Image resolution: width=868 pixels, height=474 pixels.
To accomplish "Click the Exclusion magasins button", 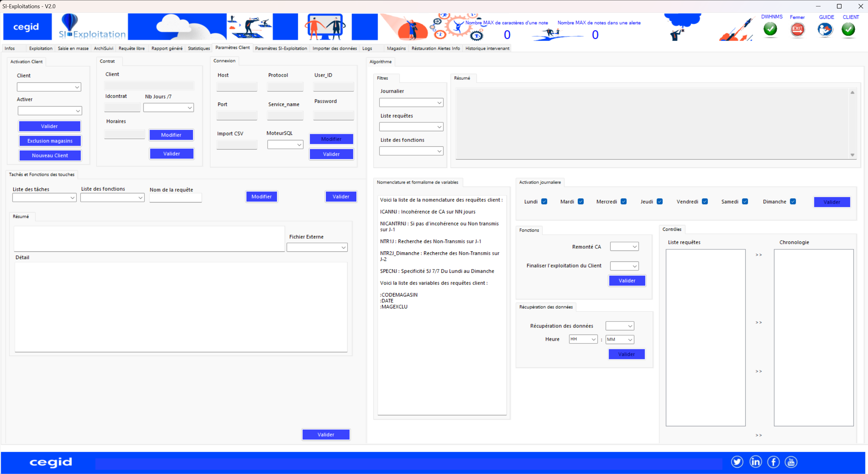I will pos(50,141).
